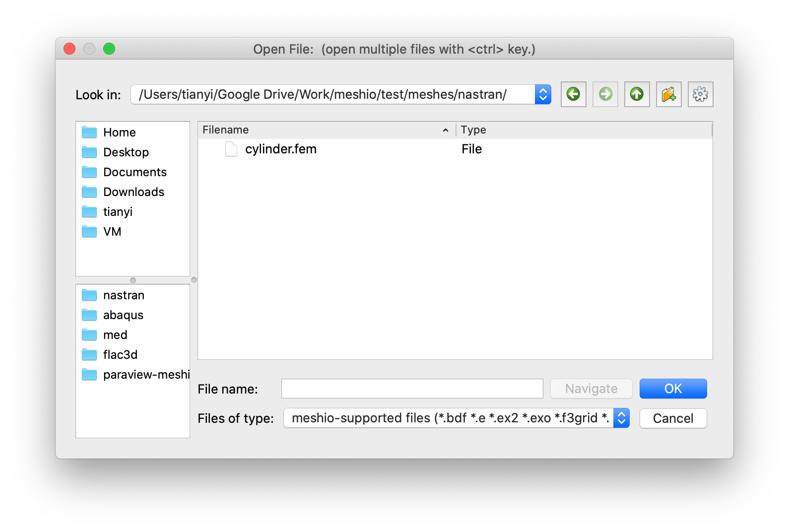Image resolution: width=789 pixels, height=532 pixels.
Task: Select the tianyi folder shortcut
Action: [132, 212]
